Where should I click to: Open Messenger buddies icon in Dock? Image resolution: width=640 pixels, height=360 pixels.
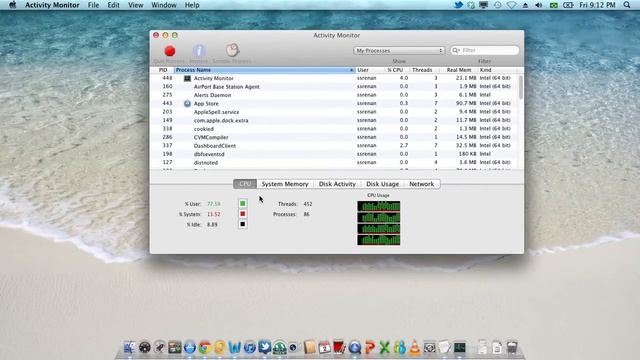[x=400, y=347]
